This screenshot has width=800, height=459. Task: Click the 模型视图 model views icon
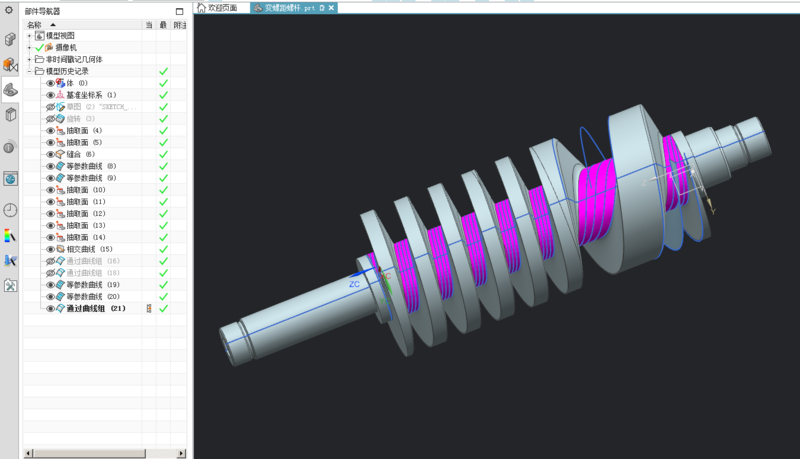(x=40, y=36)
